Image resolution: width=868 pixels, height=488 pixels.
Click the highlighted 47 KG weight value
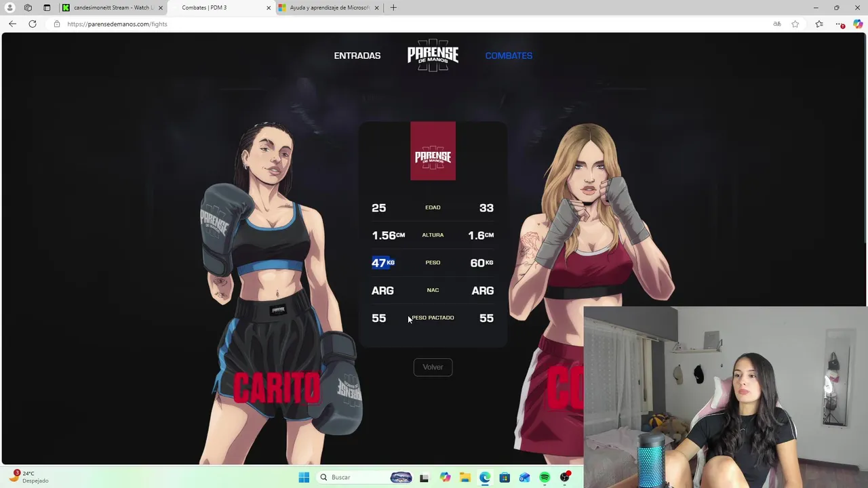point(382,263)
